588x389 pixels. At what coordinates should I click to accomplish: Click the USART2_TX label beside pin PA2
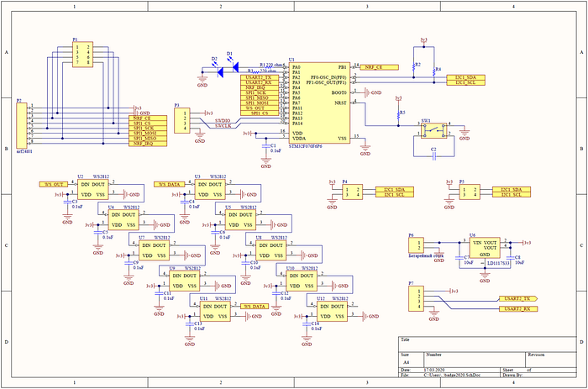click(x=260, y=77)
